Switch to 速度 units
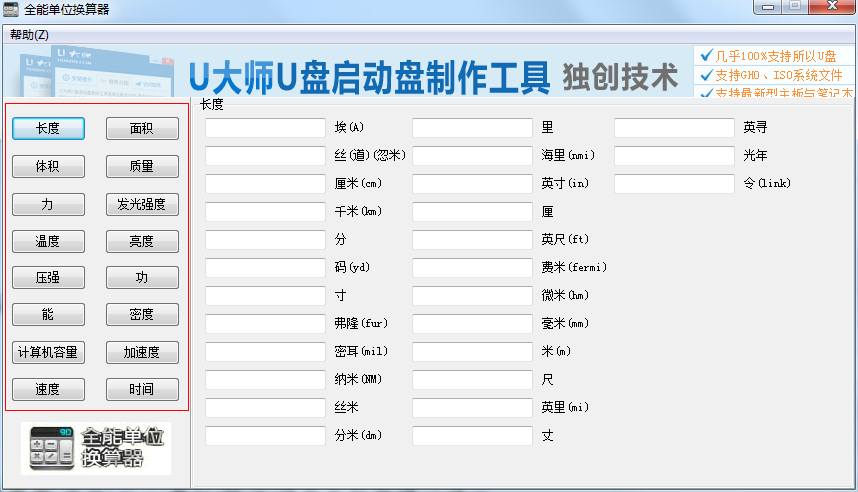 pos(48,390)
